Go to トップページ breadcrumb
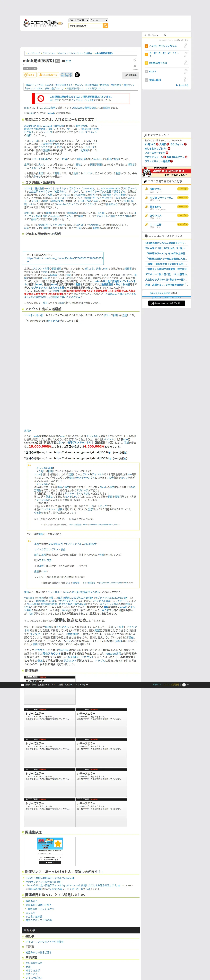 tap(33, 54)
